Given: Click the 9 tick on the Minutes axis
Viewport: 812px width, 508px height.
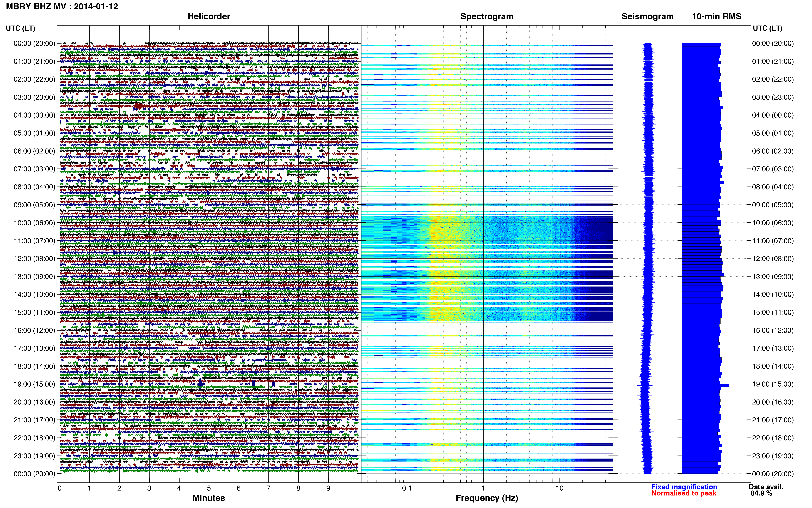Looking at the screenshot, I should click(328, 488).
